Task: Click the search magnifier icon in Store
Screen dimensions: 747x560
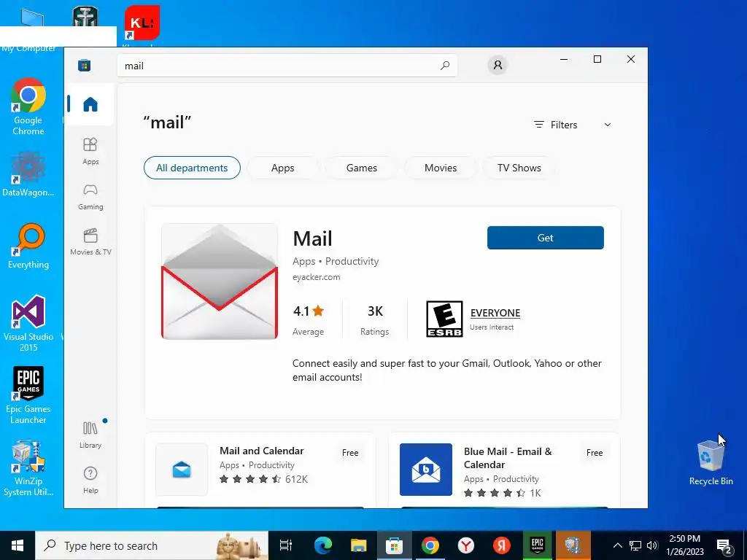Action: pos(444,66)
